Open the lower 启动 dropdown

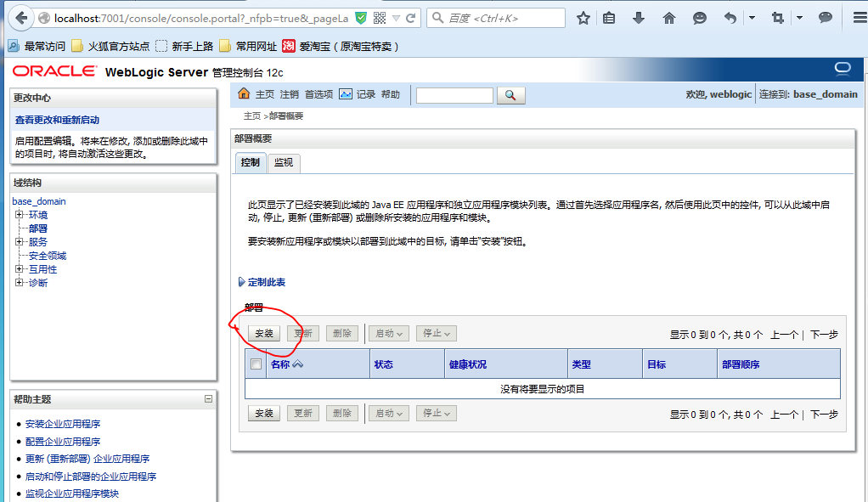pyautogui.click(x=389, y=414)
